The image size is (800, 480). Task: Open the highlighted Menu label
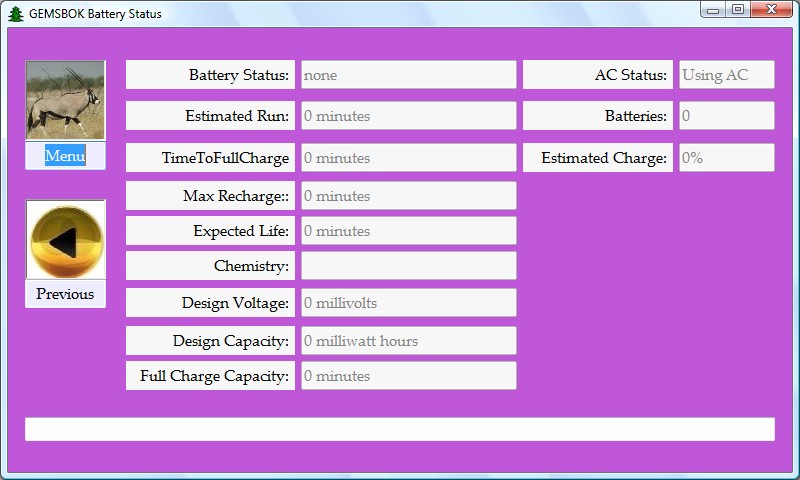click(x=65, y=156)
